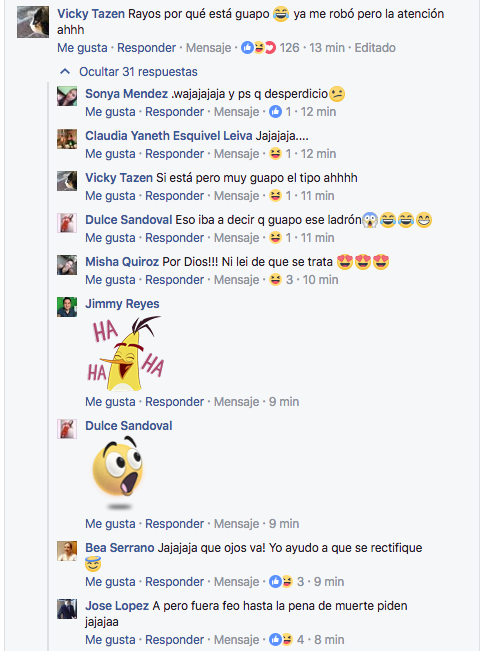Click the haha reaction on Misha Quiroz's reply
This screenshot has width=481, height=651.
pos(275,280)
